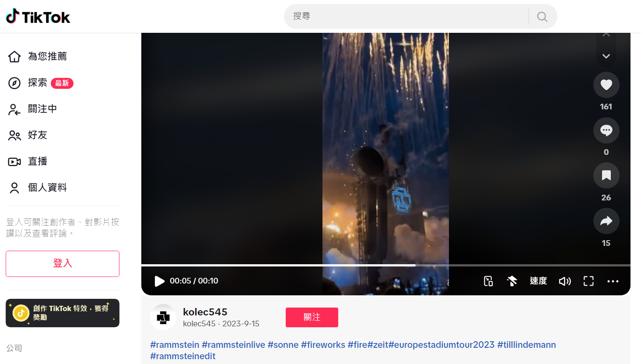
Task: Open the 速度 playback speed menu
Action: (538, 281)
